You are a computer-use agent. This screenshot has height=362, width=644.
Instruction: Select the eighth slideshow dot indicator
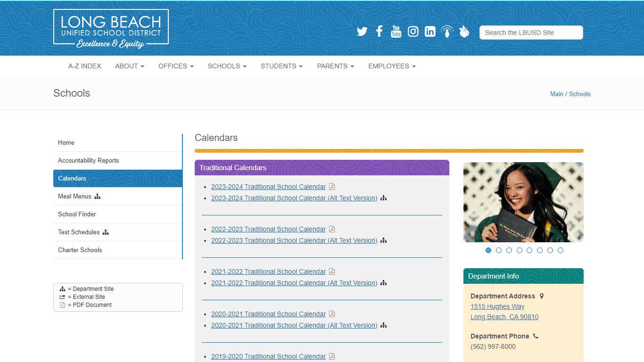tap(561, 250)
